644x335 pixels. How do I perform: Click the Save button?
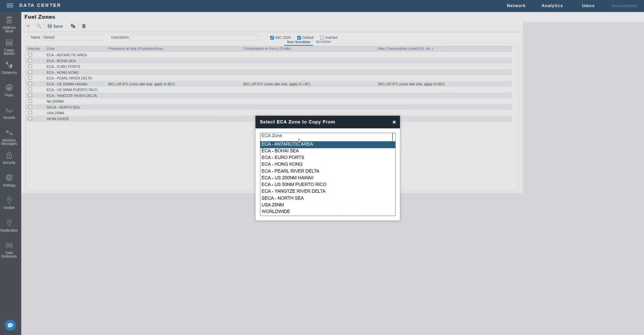tap(55, 26)
